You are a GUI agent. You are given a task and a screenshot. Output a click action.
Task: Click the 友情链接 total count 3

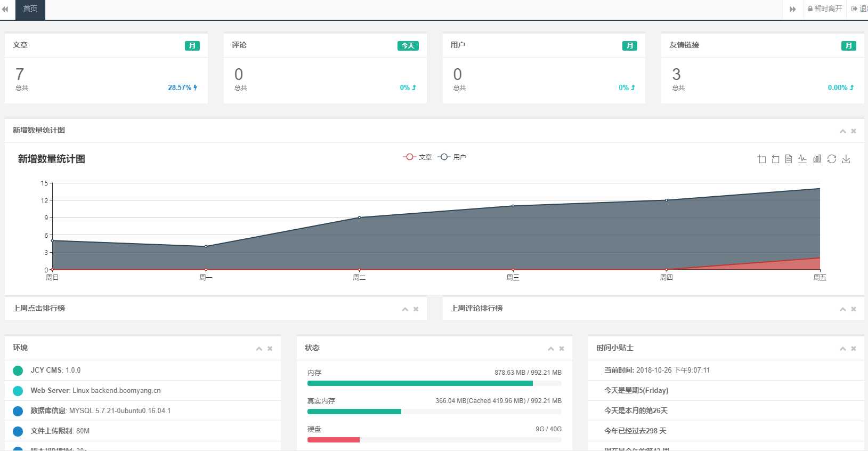click(x=677, y=74)
